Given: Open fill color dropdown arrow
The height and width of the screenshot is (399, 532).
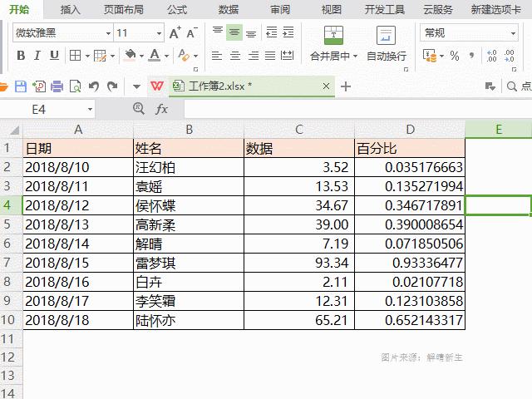Looking at the screenshot, I should point(141,56).
